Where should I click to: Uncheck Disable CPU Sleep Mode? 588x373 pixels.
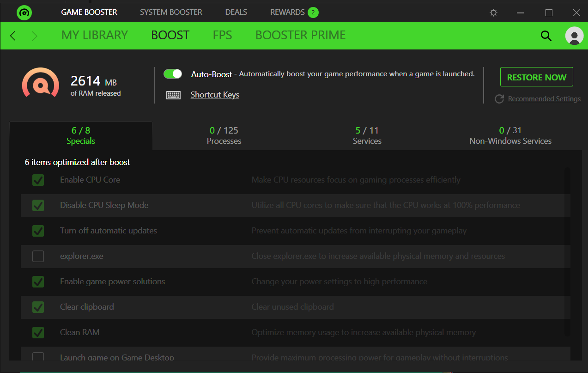(38, 205)
